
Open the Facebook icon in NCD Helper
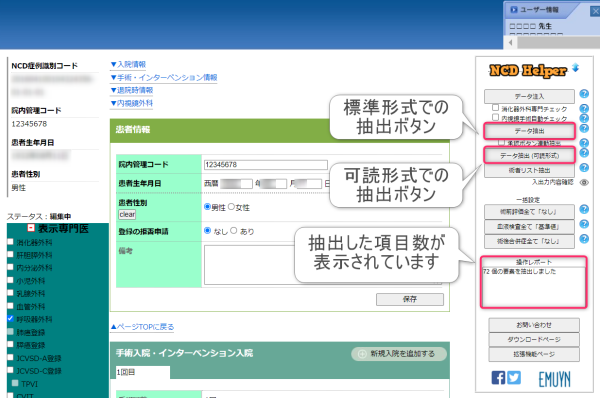[498, 378]
